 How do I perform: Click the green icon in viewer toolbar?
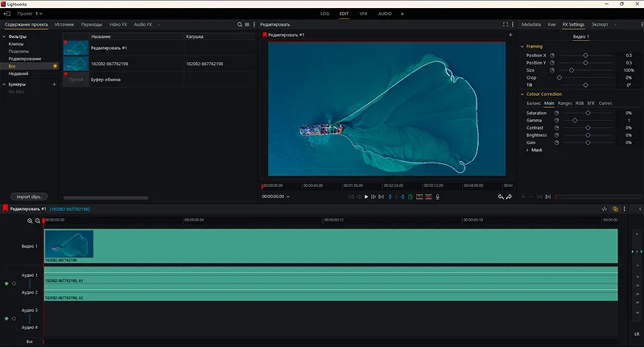click(x=411, y=196)
